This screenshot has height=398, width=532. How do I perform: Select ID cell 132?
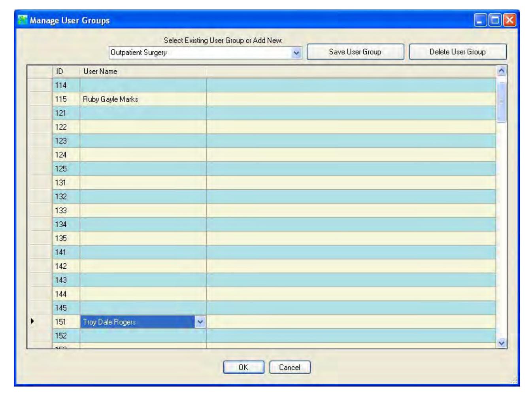point(66,196)
